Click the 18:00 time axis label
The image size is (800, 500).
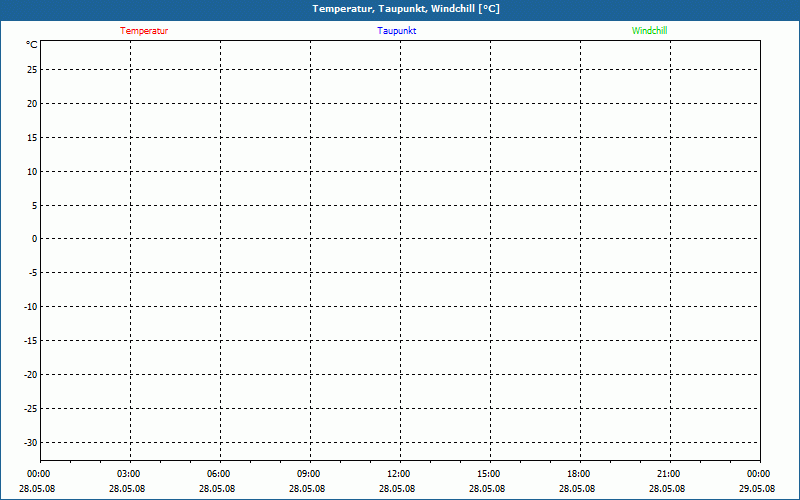click(x=579, y=474)
